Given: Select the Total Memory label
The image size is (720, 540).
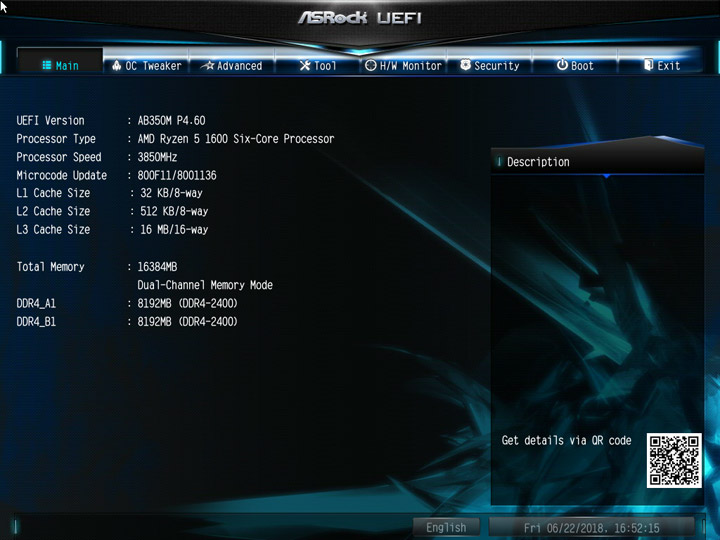Looking at the screenshot, I should pyautogui.click(x=51, y=267).
